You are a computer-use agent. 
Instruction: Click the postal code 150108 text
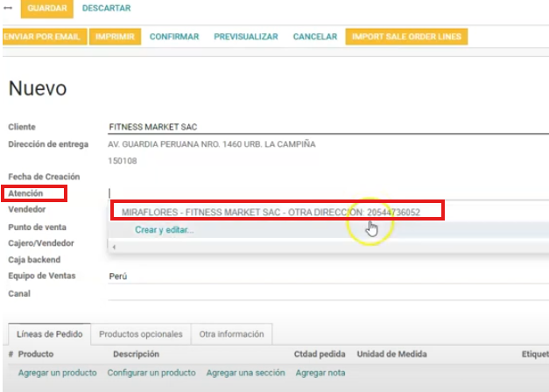(x=123, y=161)
